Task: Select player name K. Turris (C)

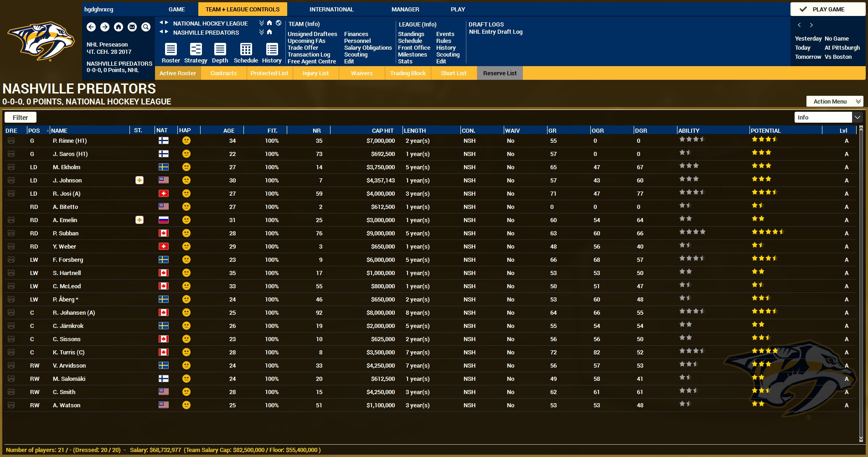Action: [68, 352]
